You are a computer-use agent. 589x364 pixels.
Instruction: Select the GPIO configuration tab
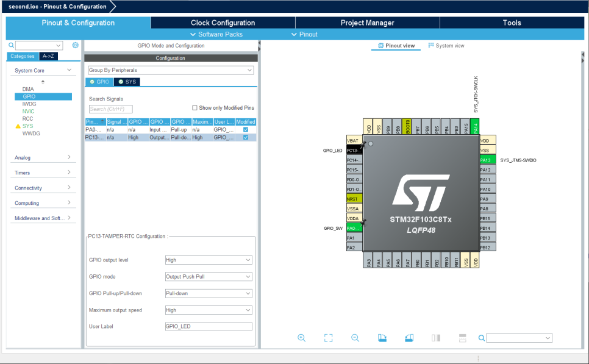pyautogui.click(x=99, y=82)
